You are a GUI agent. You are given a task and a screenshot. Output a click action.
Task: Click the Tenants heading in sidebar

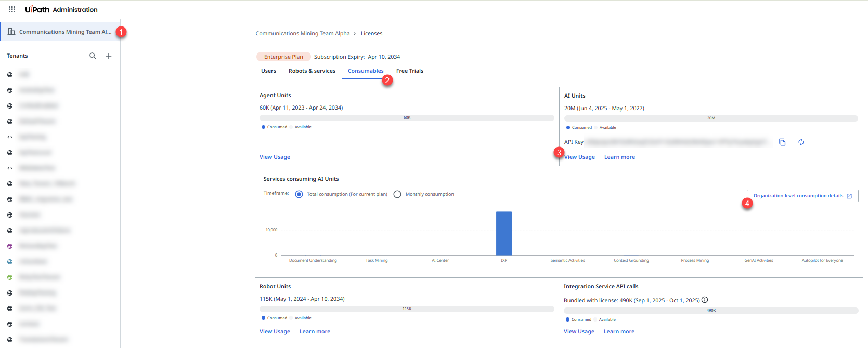(17, 56)
